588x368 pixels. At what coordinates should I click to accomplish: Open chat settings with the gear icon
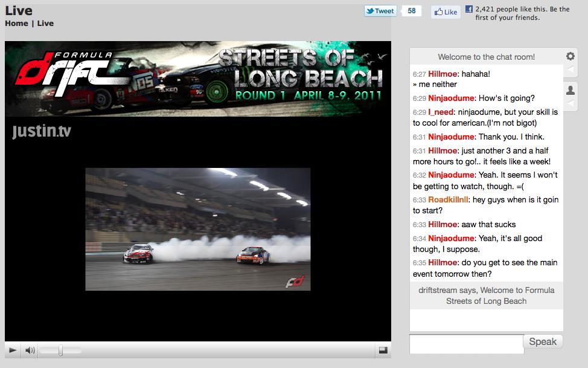(x=570, y=56)
